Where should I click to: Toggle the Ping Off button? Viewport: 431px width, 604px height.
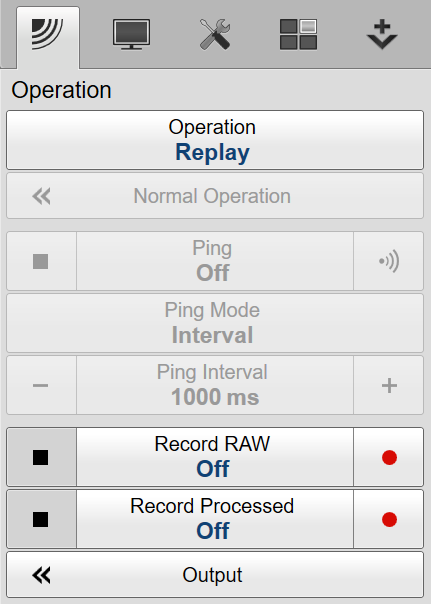click(x=215, y=261)
